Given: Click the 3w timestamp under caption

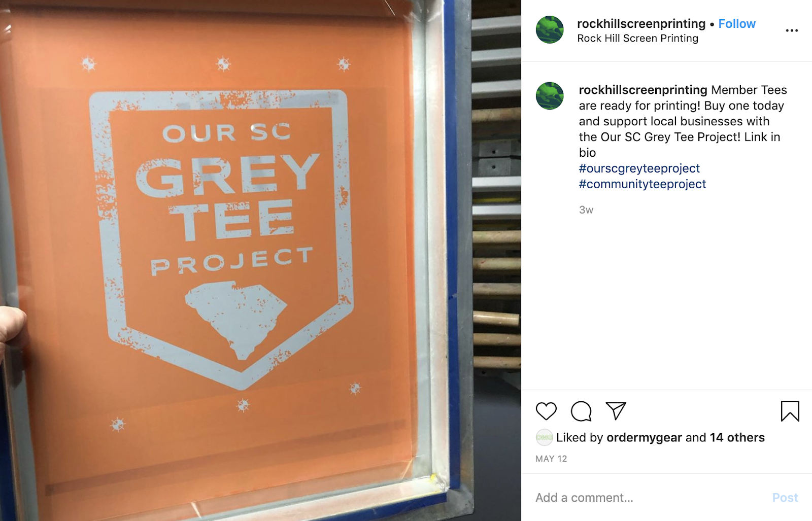Looking at the screenshot, I should 586,210.
